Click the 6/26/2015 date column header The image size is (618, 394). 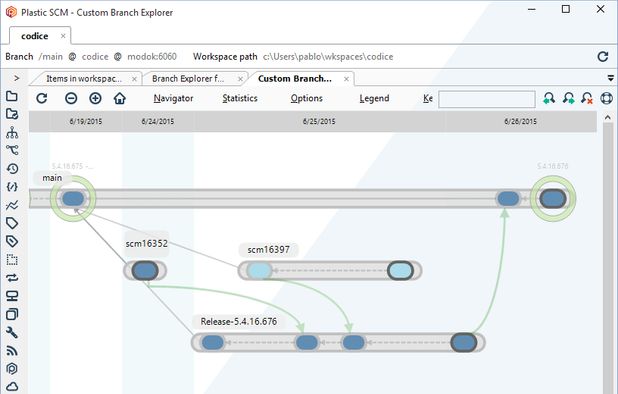520,122
